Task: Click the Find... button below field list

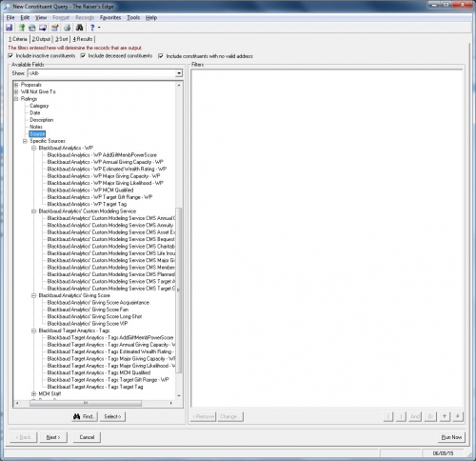Action: coord(85,416)
